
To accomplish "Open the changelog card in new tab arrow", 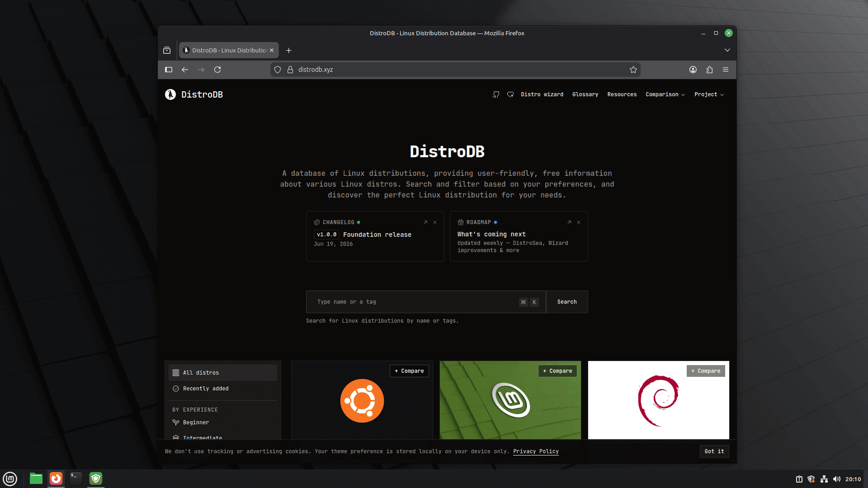I will click(x=425, y=222).
